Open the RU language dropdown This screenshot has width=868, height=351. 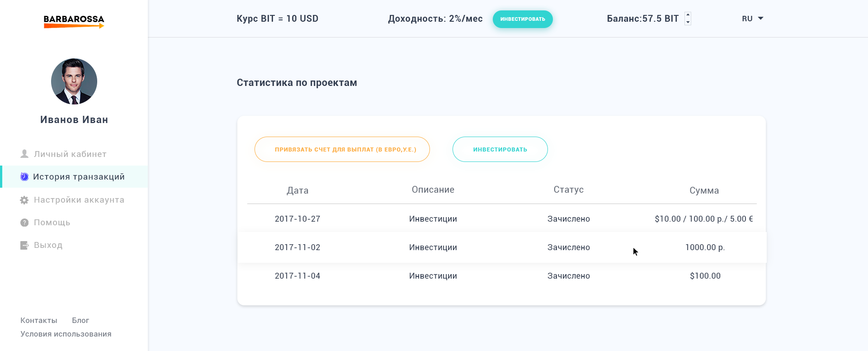752,19
